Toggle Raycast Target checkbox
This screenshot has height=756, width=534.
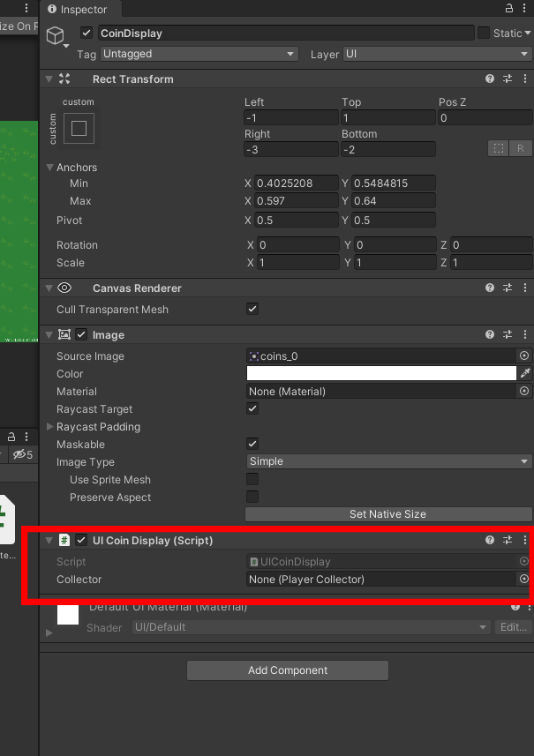point(252,408)
